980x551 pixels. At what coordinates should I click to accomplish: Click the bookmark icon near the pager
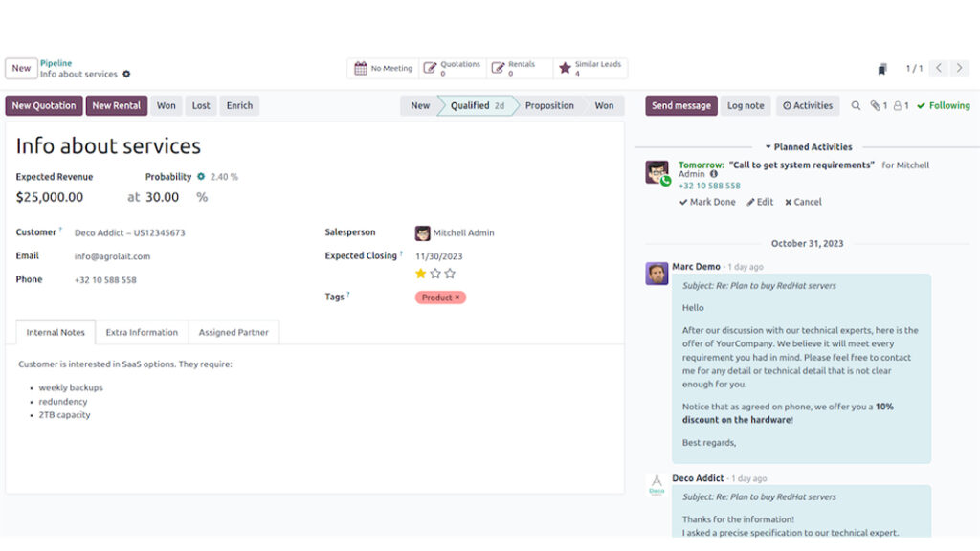coord(881,69)
